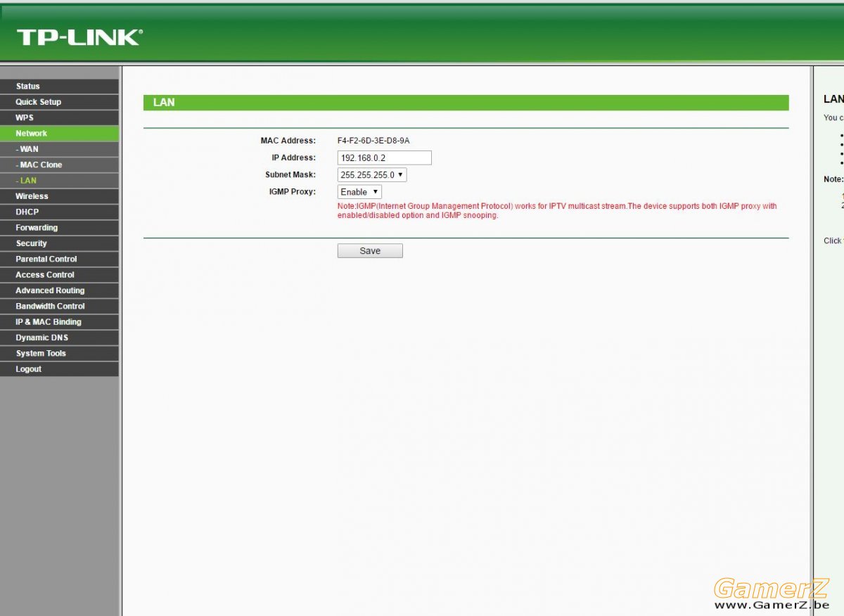Screen dimensions: 844x616
Task: Open the Wireless settings menu
Action: click(x=59, y=196)
